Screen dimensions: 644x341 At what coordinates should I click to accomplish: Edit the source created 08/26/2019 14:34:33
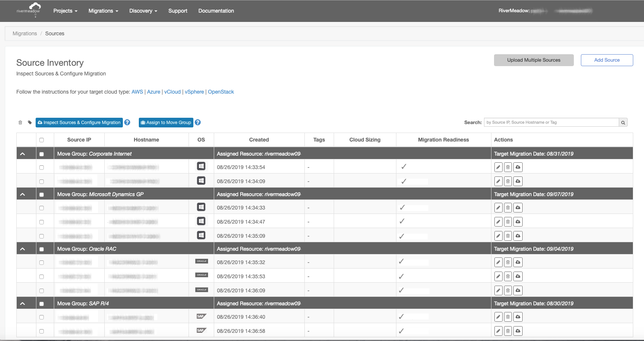pyautogui.click(x=498, y=208)
